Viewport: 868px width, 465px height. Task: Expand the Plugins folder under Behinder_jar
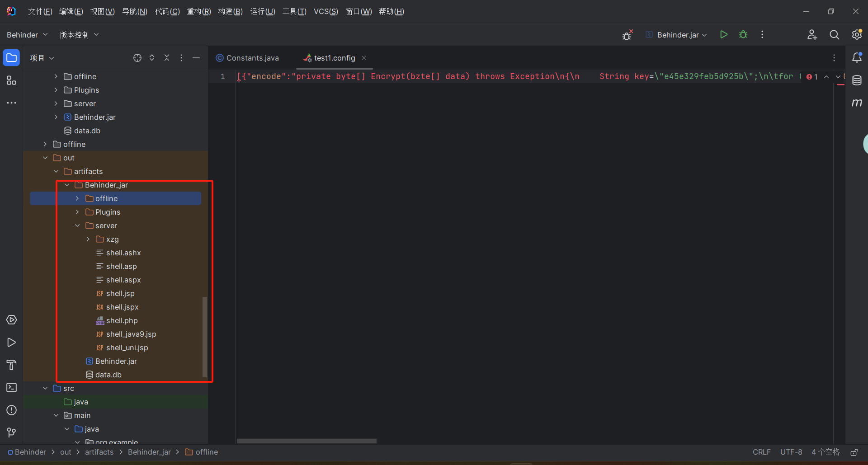click(77, 212)
